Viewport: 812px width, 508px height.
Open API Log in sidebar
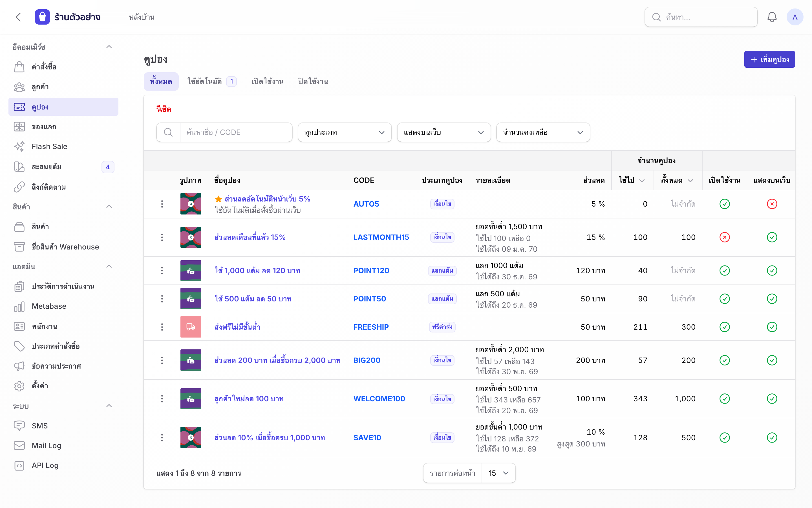(x=63, y=465)
